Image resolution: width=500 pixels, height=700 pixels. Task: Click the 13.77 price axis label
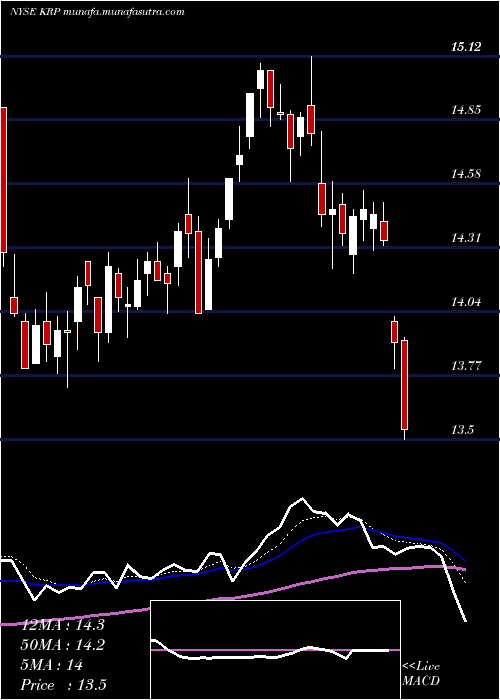tap(466, 366)
